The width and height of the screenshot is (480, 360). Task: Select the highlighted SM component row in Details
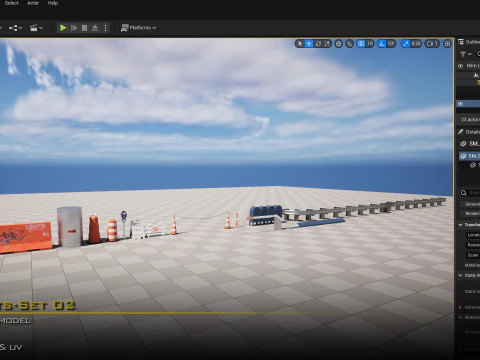470,156
